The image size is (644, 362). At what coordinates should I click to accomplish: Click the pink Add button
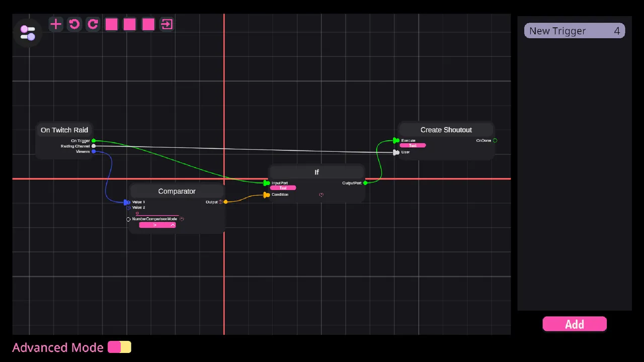(575, 324)
